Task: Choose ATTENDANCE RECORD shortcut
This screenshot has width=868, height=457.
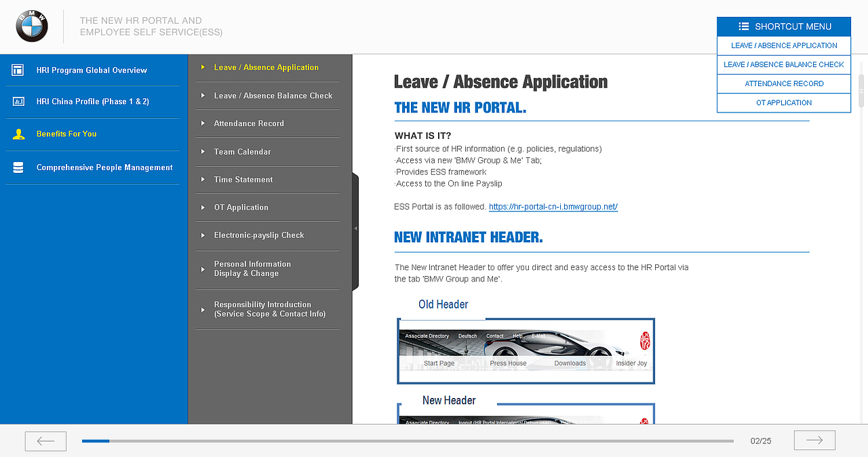Action: [x=784, y=83]
